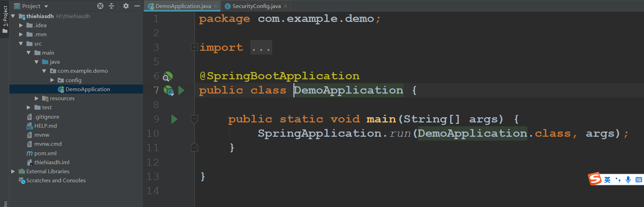Click Sogou microphone voice input icon
This screenshot has width=644, height=207.
pos(628,180)
